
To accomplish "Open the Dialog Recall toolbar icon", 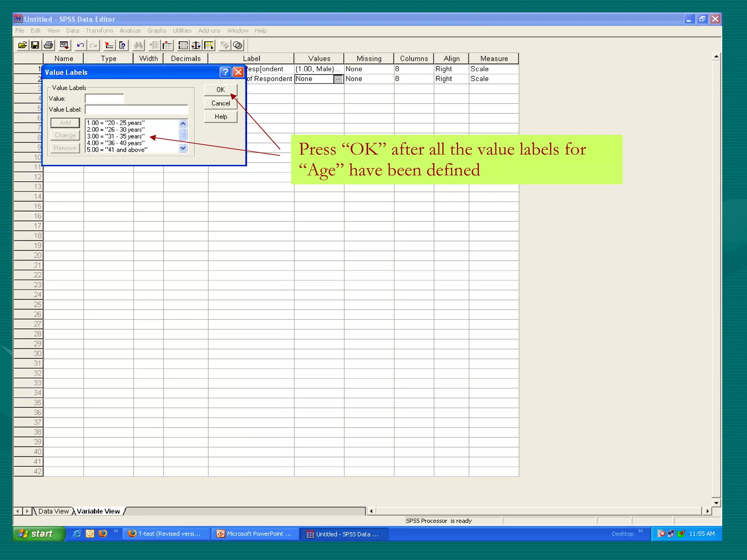I will (64, 45).
